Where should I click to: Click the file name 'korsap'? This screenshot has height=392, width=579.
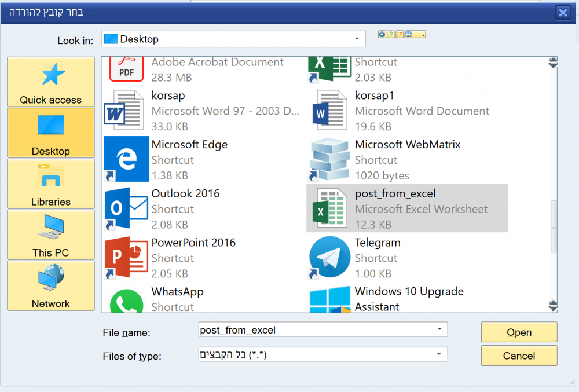168,95
